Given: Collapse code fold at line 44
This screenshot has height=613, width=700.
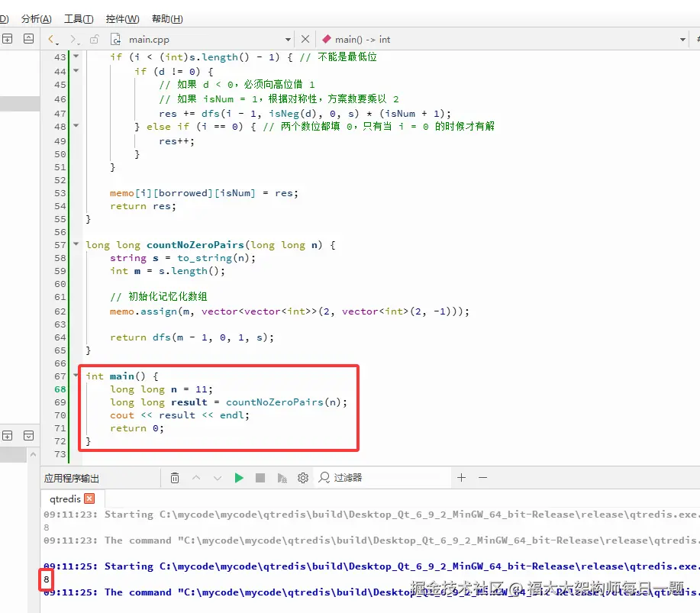Looking at the screenshot, I should 76,70.
